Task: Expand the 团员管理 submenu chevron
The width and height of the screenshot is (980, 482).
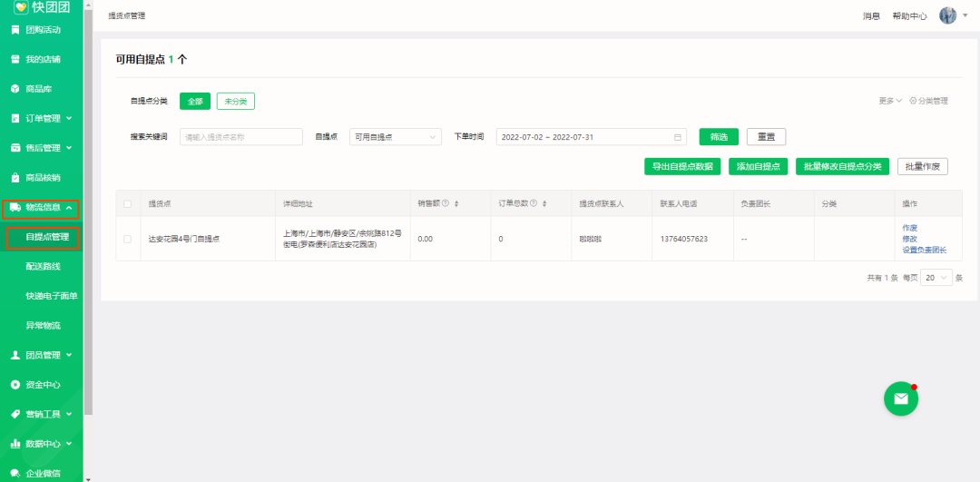Action: click(69, 355)
